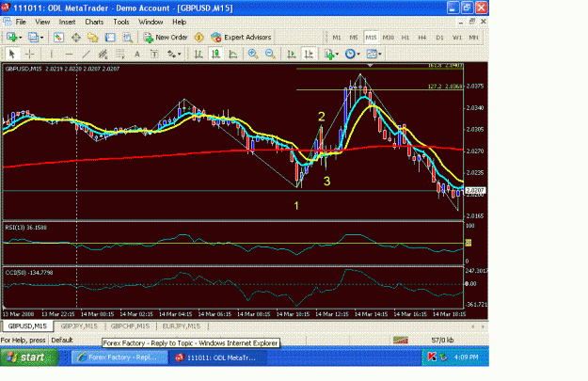Open the Charts menu

point(94,22)
